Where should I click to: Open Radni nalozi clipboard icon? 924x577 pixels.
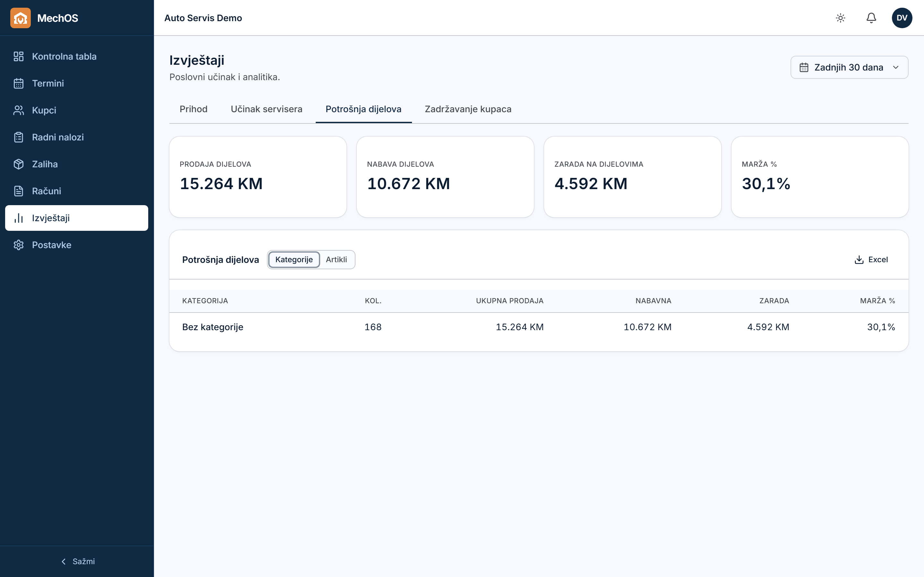click(19, 137)
